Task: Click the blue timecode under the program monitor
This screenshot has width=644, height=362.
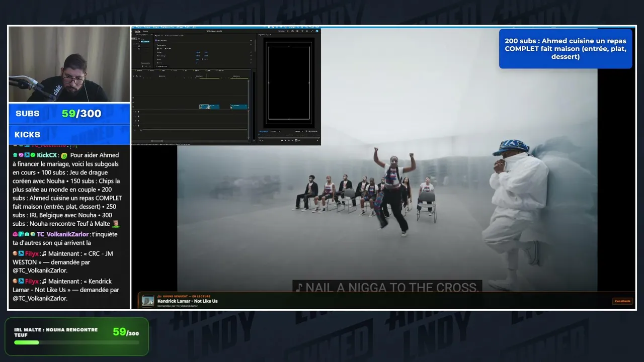Action: pyautogui.click(x=264, y=131)
